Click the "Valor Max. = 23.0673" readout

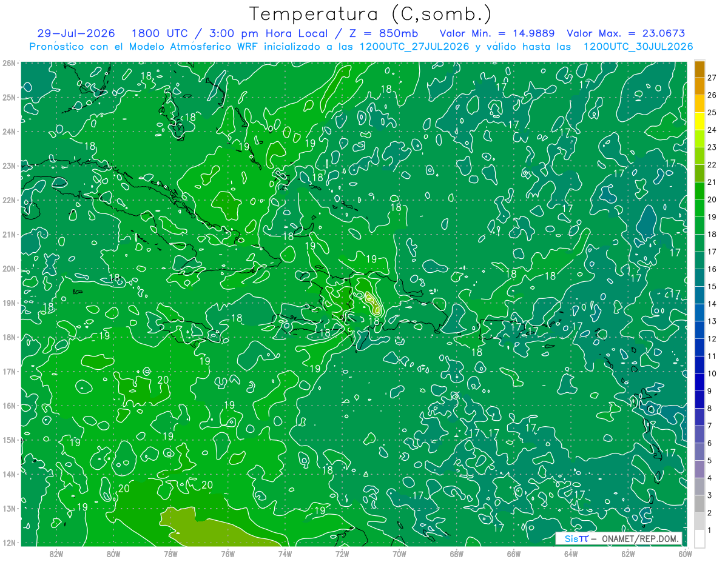(625, 33)
